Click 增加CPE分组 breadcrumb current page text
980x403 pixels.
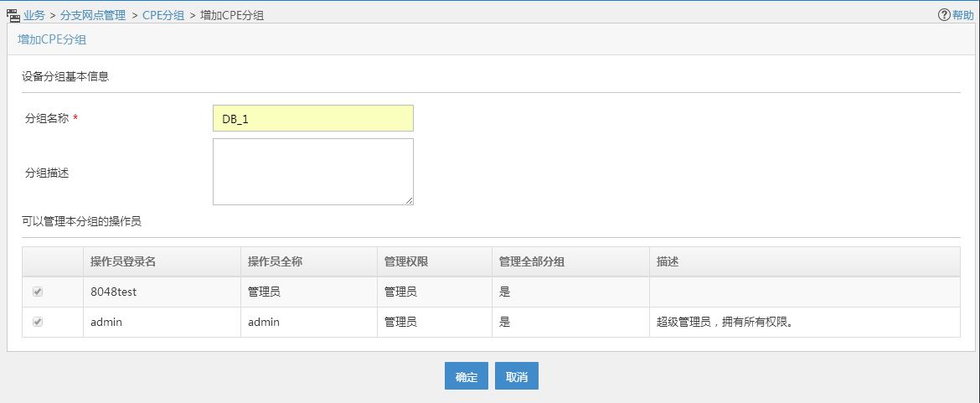coord(232,15)
